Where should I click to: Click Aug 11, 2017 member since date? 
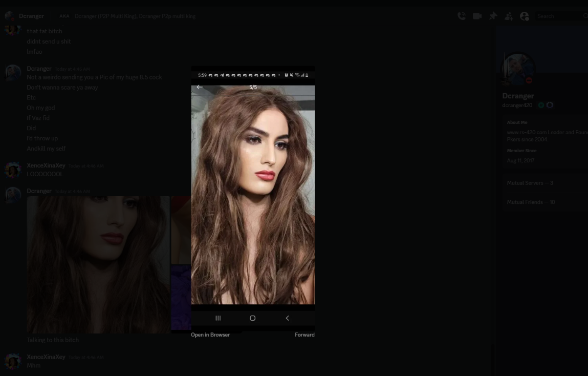(x=520, y=161)
